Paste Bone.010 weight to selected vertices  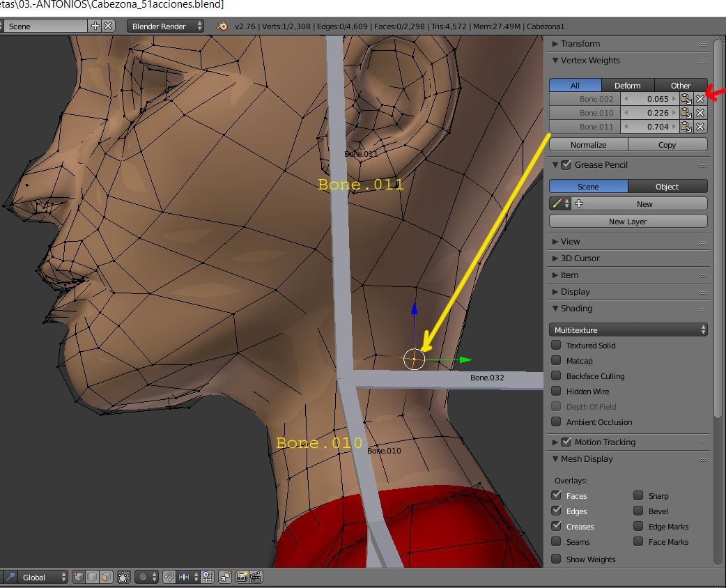coord(686,113)
